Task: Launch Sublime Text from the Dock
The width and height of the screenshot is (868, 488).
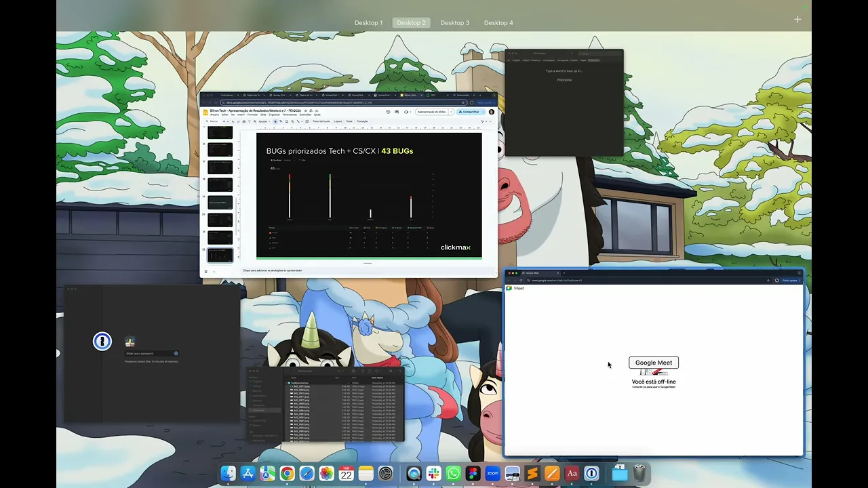Action: [532, 473]
